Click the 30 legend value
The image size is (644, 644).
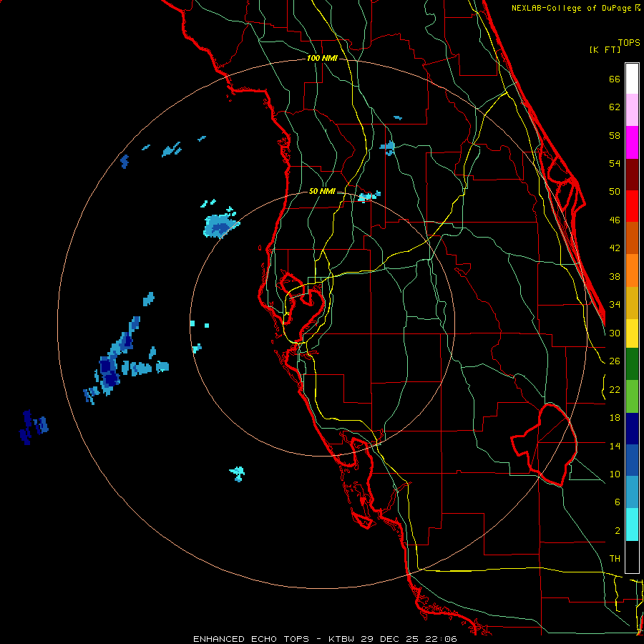[x=615, y=333]
